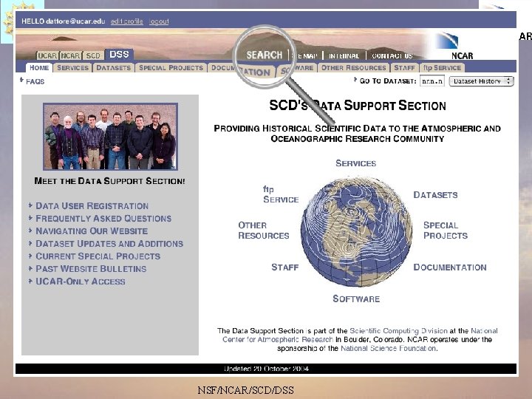
Task: Select the ftp Service tab
Action: (x=442, y=67)
